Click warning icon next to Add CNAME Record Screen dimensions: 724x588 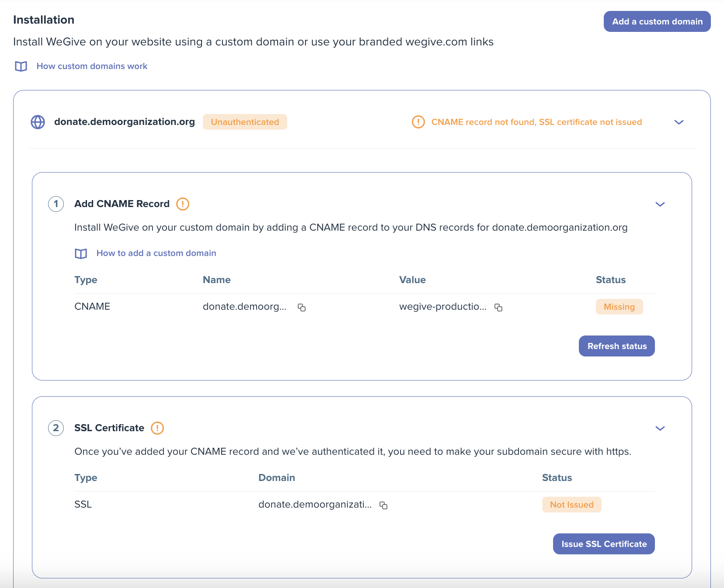(x=183, y=204)
